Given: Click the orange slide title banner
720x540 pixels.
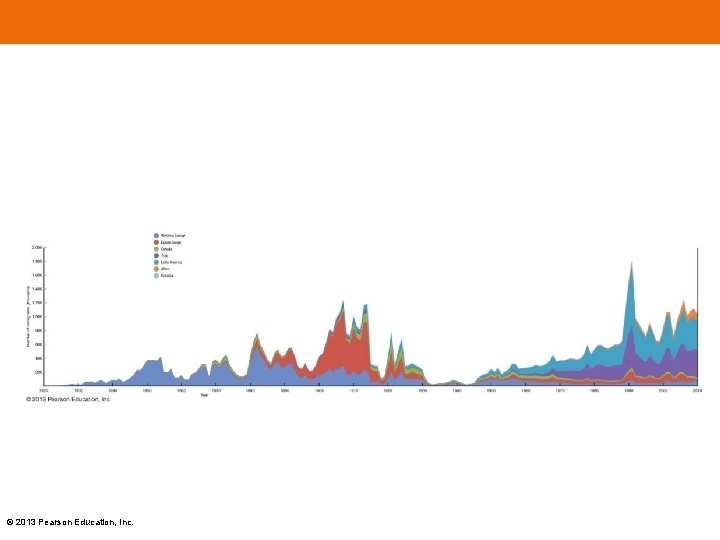Looking at the screenshot, I should (360, 22).
